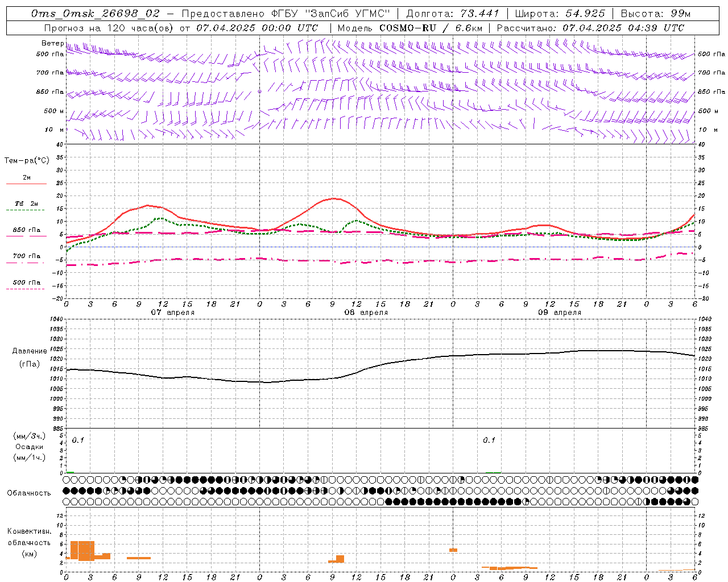Image resolution: width=728 pixels, height=582 pixels.
Task: Click the Рассчитано: 07.04.2025 04:39 UTC text
Action: pyautogui.click(x=590, y=27)
